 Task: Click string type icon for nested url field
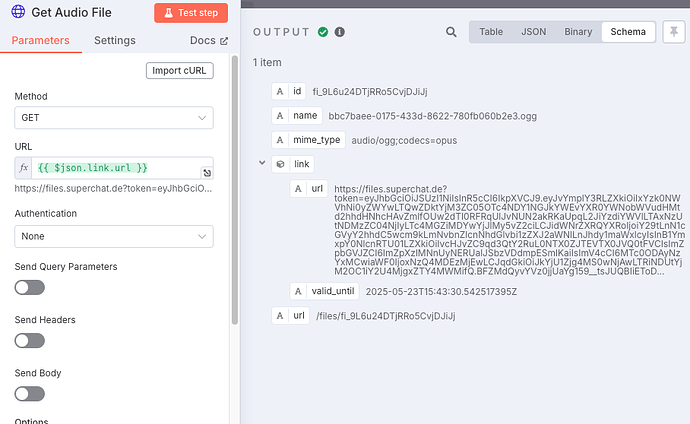pyautogui.click(x=298, y=189)
